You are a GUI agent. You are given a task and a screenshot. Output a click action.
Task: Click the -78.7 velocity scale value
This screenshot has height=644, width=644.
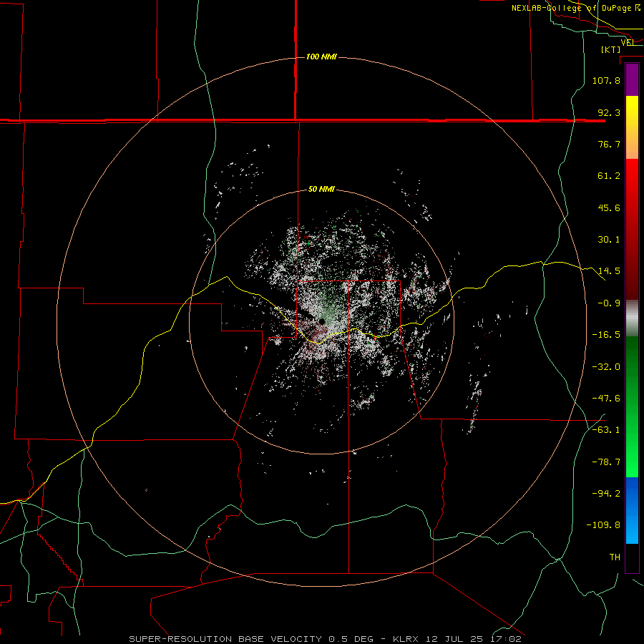[x=606, y=462]
